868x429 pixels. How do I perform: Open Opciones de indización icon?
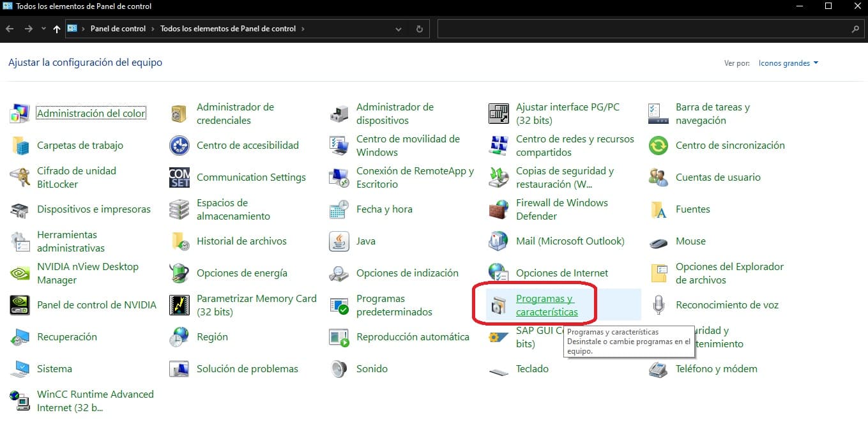click(339, 273)
